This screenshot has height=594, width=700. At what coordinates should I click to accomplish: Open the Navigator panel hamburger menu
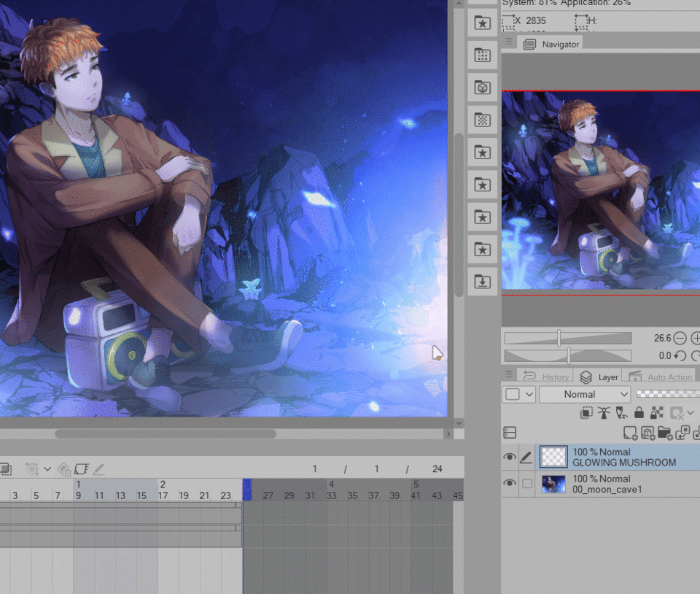click(x=509, y=41)
